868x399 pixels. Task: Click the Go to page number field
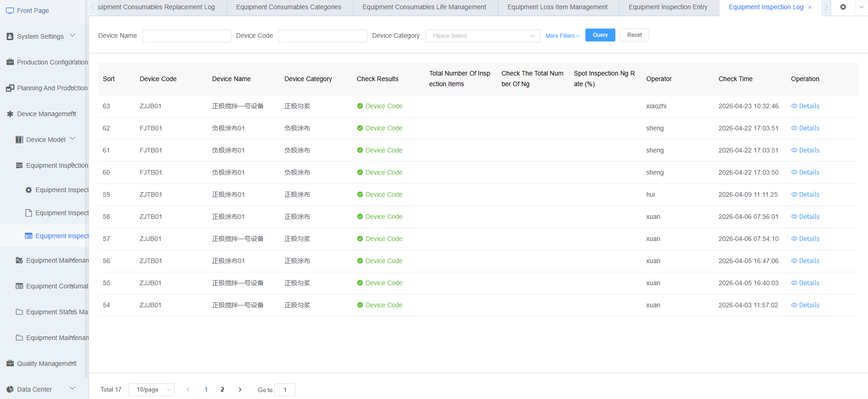coord(285,390)
